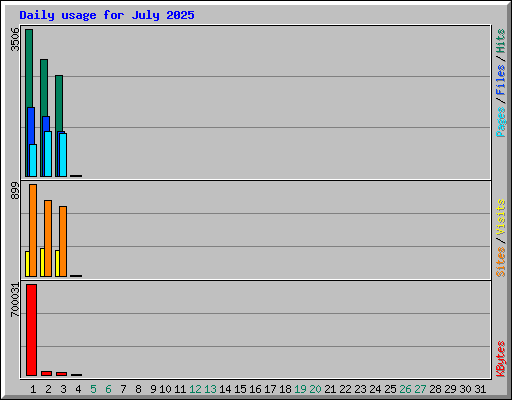Click the small red KBytes bar for day 3
Image resolution: width=512 pixels, height=400 pixels.
61,374
